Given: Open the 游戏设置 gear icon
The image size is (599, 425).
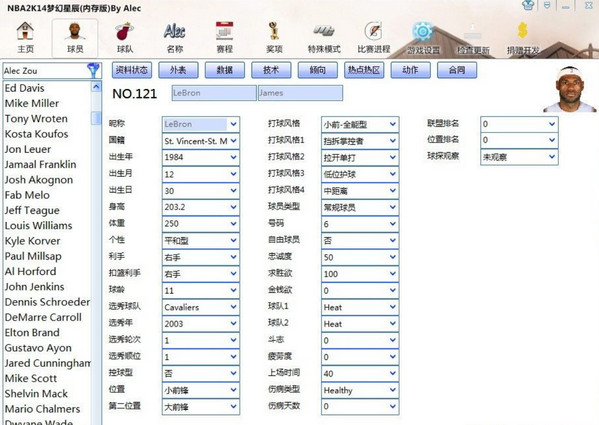Looking at the screenshot, I should click(x=423, y=37).
